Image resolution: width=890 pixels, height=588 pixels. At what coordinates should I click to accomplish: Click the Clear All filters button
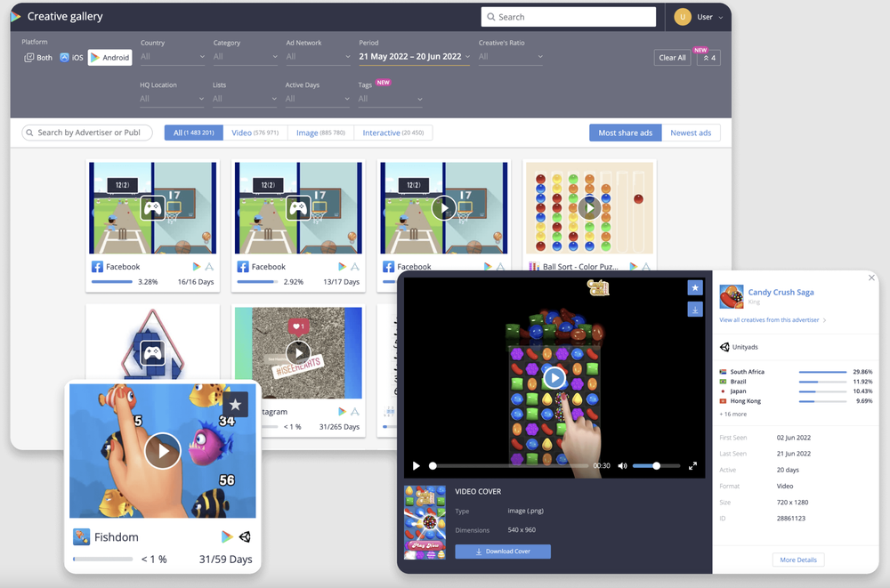click(672, 58)
